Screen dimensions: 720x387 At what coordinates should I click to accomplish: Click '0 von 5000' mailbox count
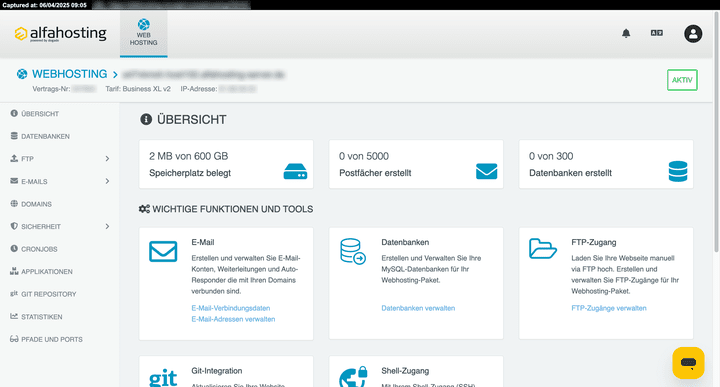pyautogui.click(x=364, y=156)
